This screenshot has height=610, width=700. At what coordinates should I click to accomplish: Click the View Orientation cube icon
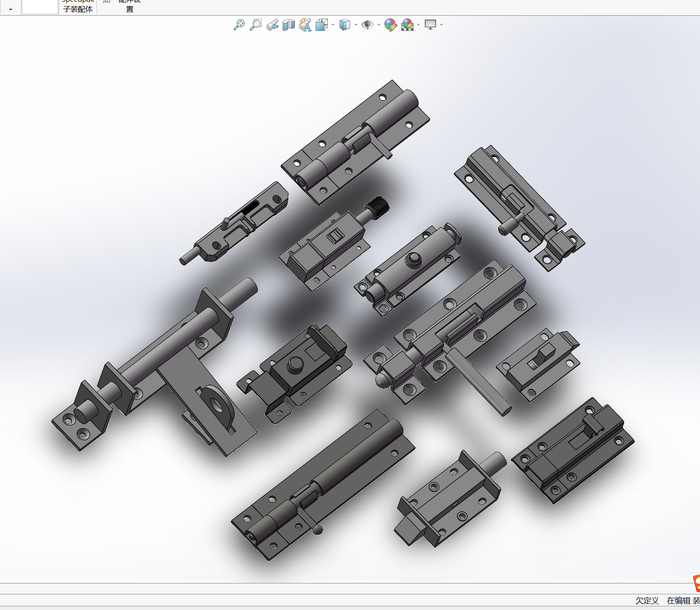click(x=322, y=25)
